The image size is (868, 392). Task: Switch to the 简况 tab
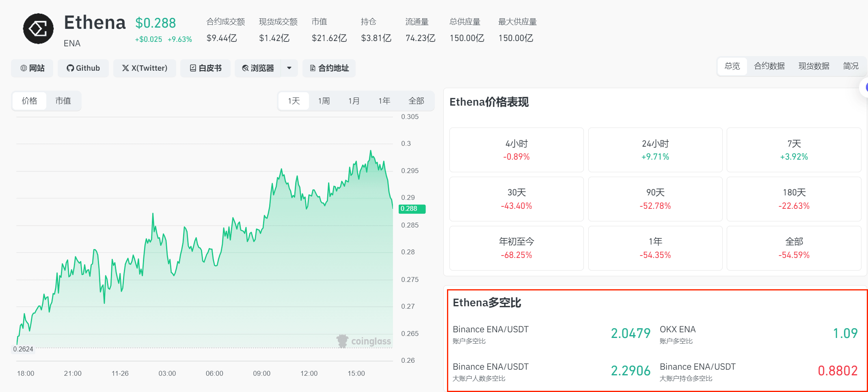(851, 66)
